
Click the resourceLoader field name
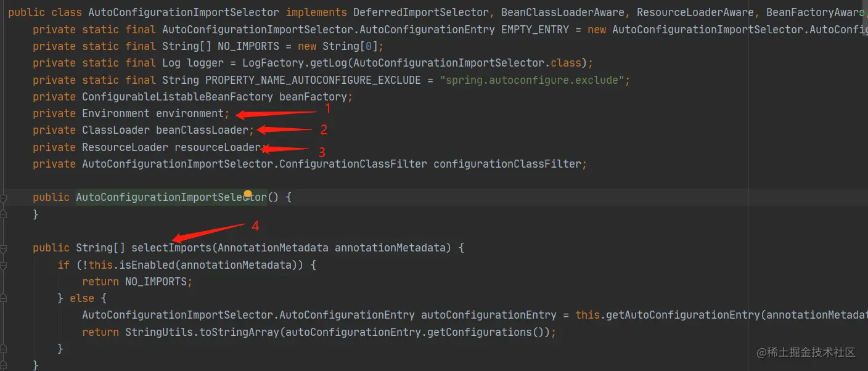(218, 147)
